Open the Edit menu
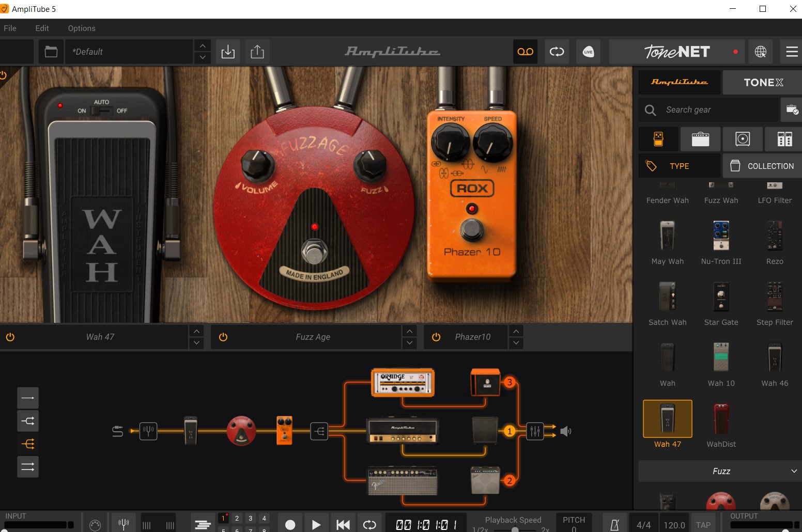This screenshot has height=532, width=802. (42, 28)
